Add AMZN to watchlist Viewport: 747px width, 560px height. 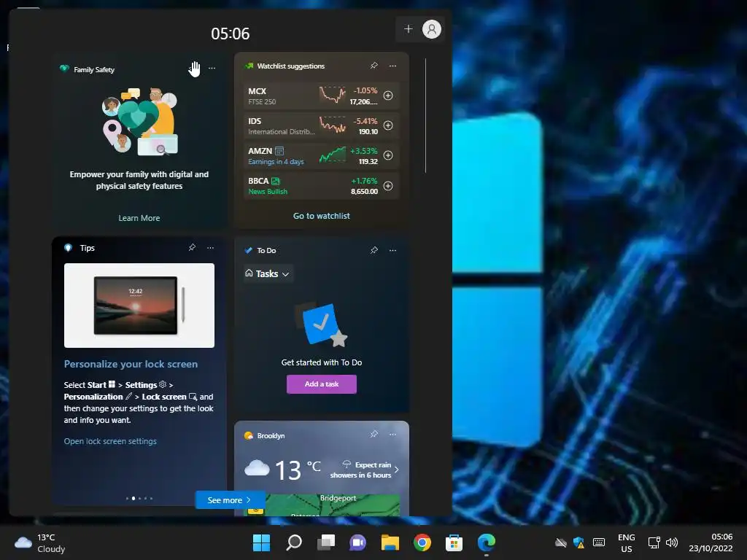coord(388,155)
